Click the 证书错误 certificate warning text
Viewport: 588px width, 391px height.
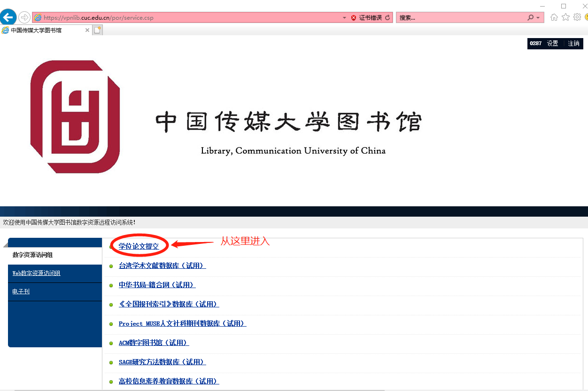coord(370,18)
